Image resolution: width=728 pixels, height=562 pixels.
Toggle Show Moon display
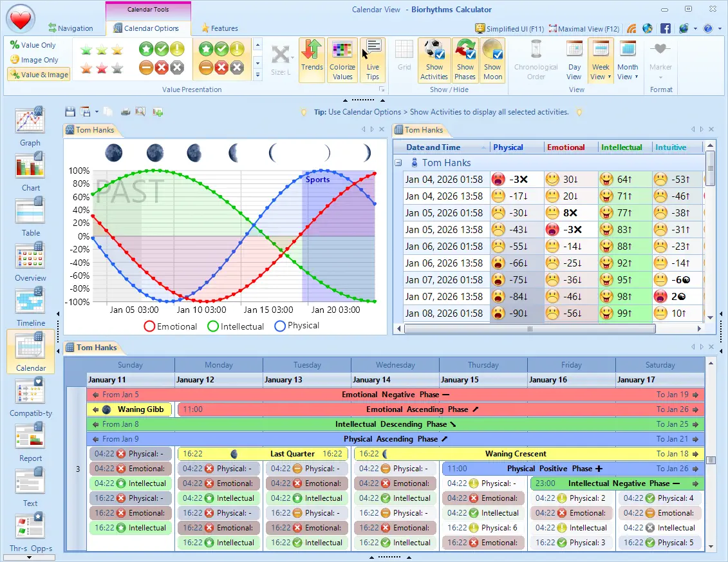[492, 60]
